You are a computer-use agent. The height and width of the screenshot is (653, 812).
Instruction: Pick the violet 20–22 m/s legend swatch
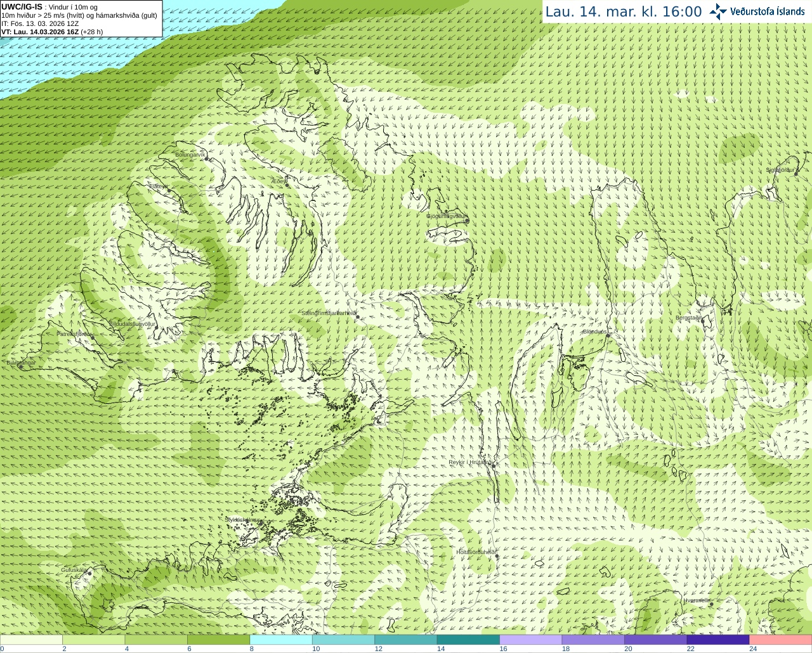tap(656, 640)
